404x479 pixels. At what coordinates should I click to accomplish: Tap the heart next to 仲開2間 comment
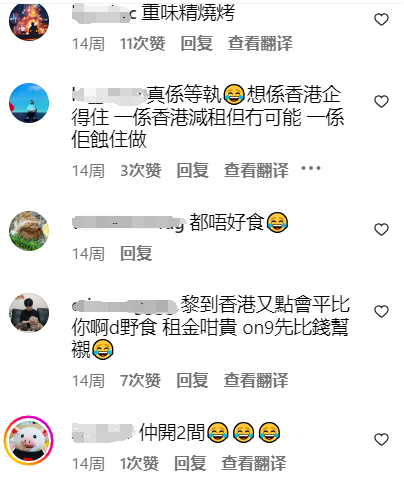[x=381, y=439]
